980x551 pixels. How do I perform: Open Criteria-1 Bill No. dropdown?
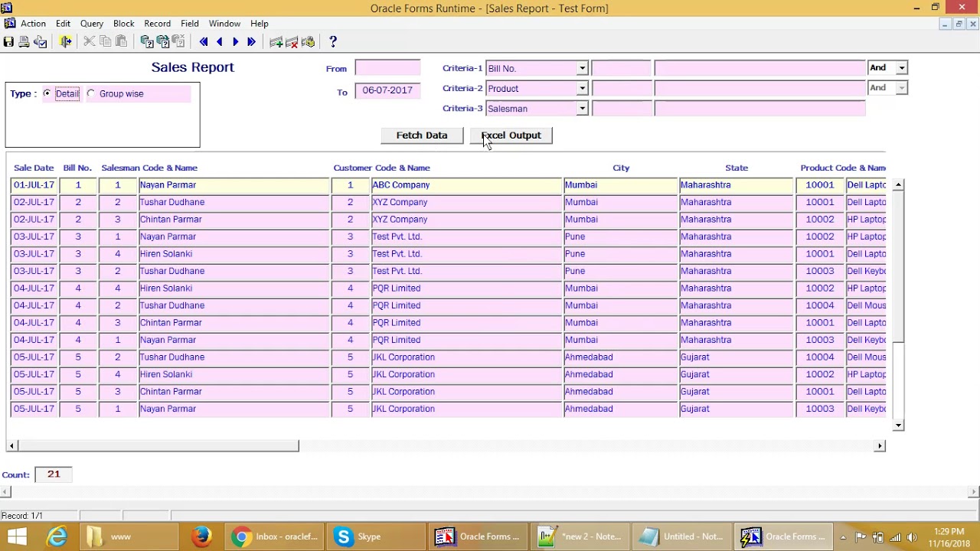coord(582,68)
